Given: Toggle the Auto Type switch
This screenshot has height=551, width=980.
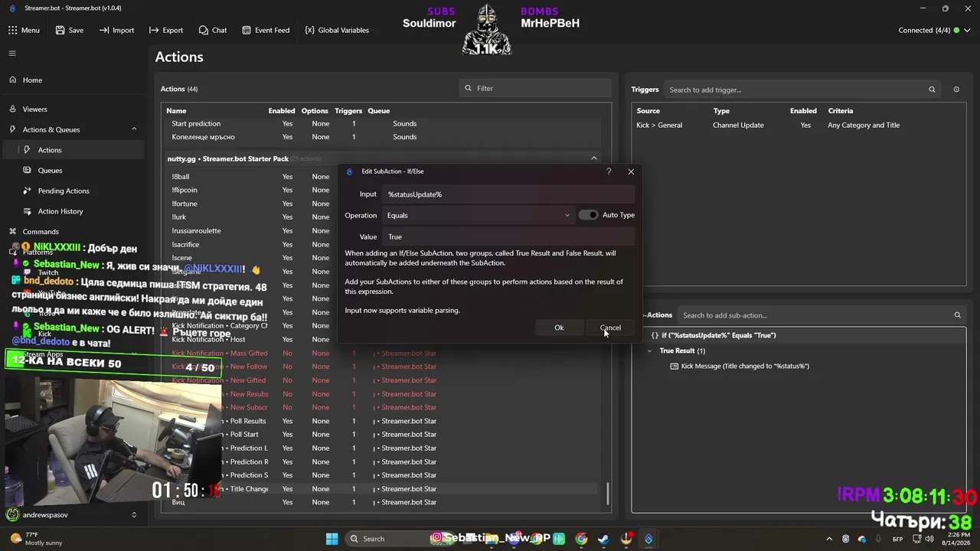Looking at the screenshot, I should coord(588,215).
